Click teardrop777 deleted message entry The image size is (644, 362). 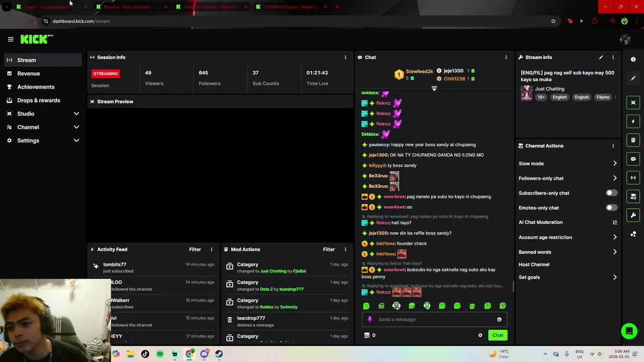pos(287,321)
